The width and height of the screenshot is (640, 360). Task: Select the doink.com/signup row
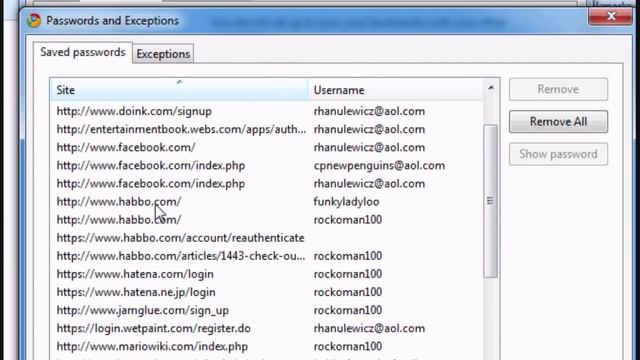(x=267, y=111)
